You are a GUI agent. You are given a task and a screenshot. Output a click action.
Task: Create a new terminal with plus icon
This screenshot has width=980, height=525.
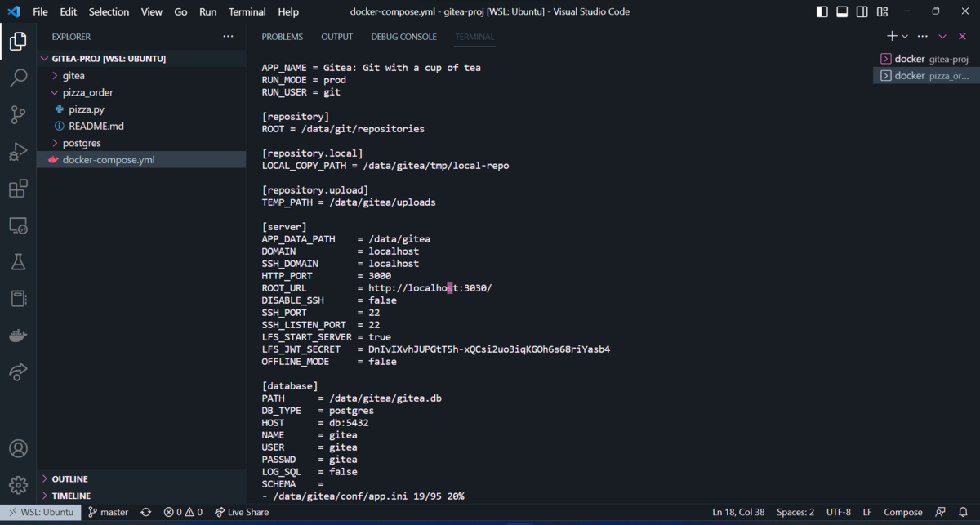pyautogui.click(x=893, y=36)
